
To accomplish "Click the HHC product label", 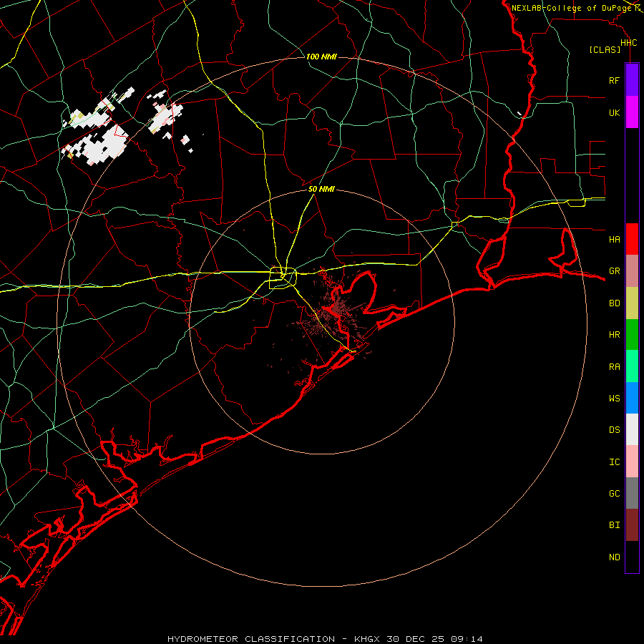I will point(628,43).
